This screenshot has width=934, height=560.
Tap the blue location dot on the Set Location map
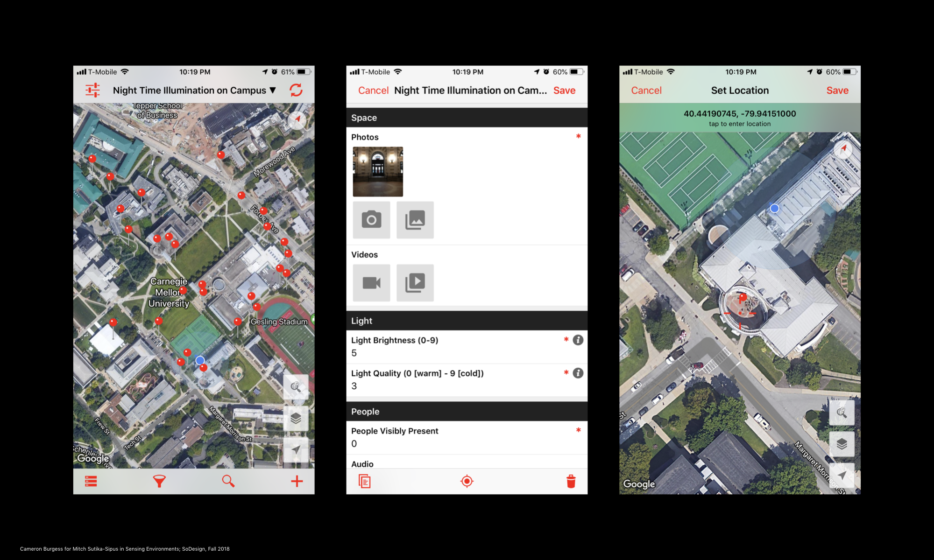(x=774, y=208)
